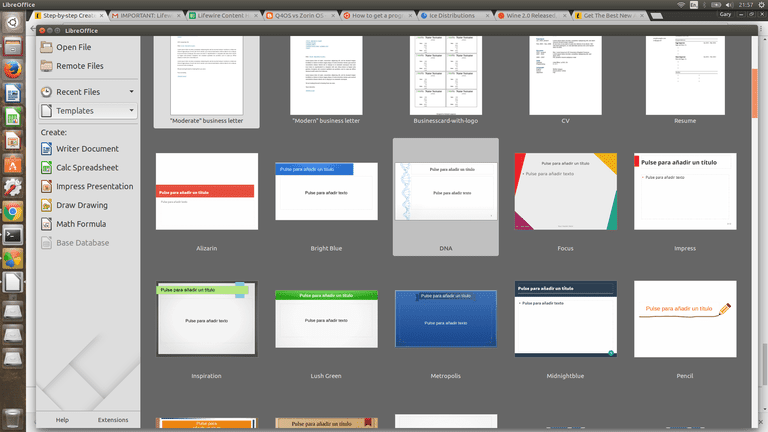Open LibreOffice Impress from the launcher
Image resolution: width=768 pixels, height=432 pixels.
[13, 141]
